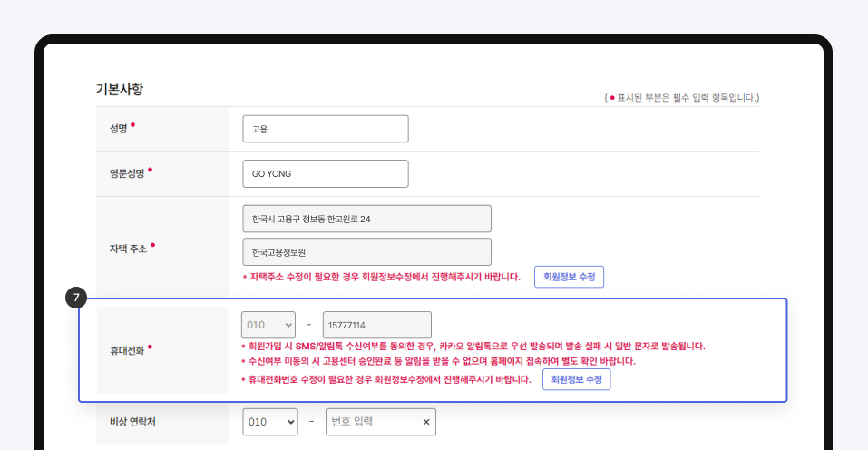Click the 번호 입력 emergency contact field
The image size is (868, 450).
coord(381,422)
